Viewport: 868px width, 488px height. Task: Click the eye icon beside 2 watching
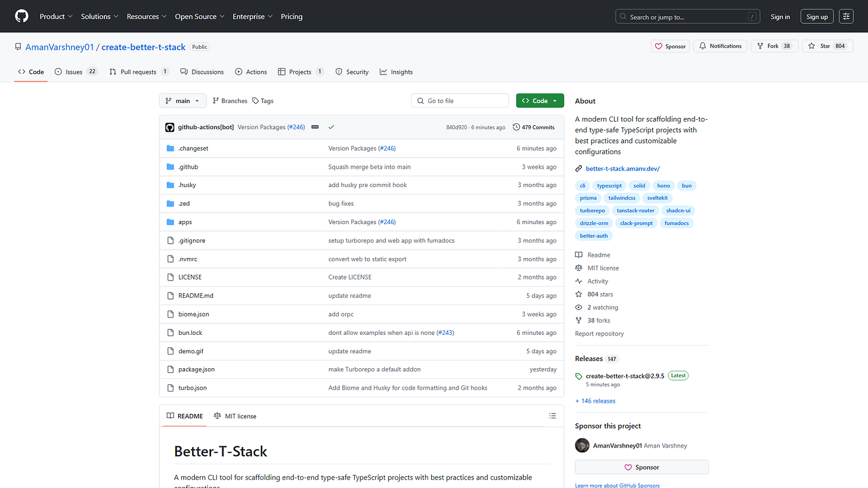[x=578, y=307]
